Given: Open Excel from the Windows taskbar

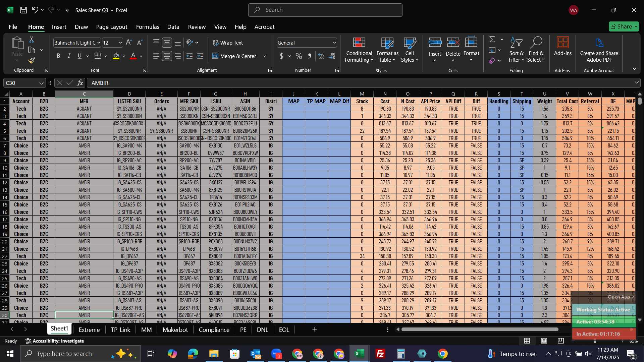Looking at the screenshot, I should coord(360,354).
